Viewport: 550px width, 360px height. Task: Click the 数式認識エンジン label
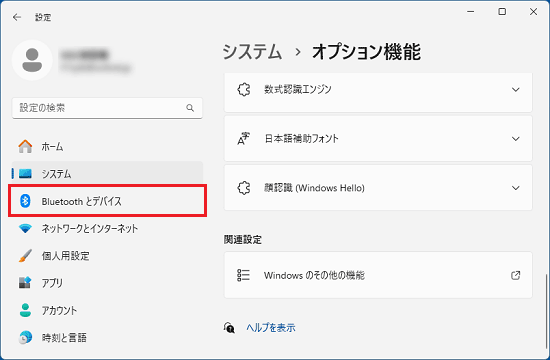coord(297,89)
